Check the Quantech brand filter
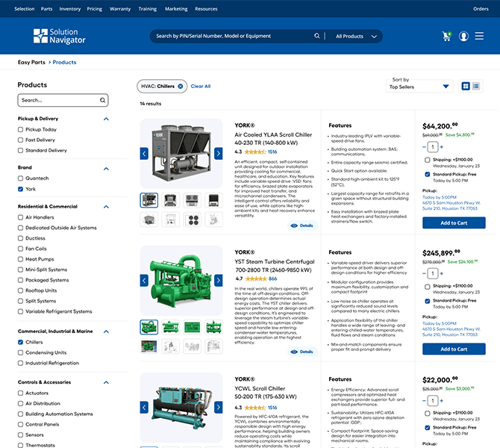The width and height of the screenshot is (500, 448). point(20,178)
